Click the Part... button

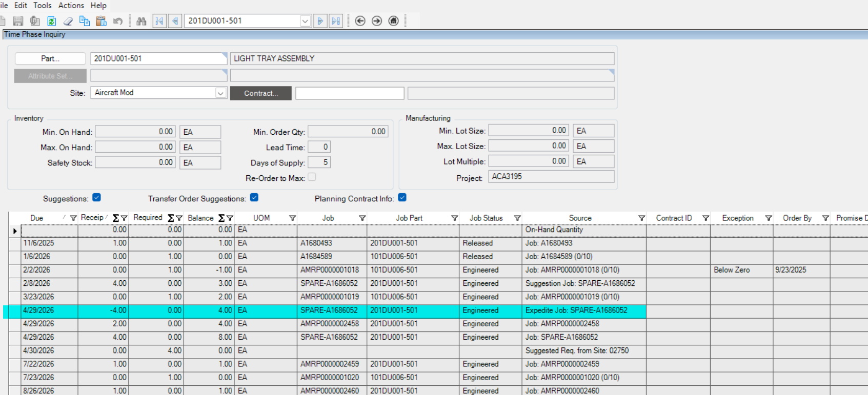coord(50,58)
